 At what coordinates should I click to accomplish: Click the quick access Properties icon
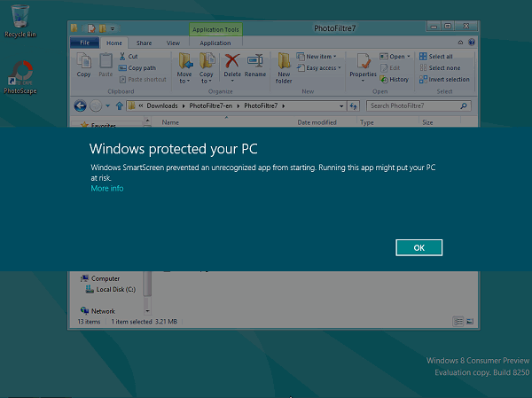(91, 28)
